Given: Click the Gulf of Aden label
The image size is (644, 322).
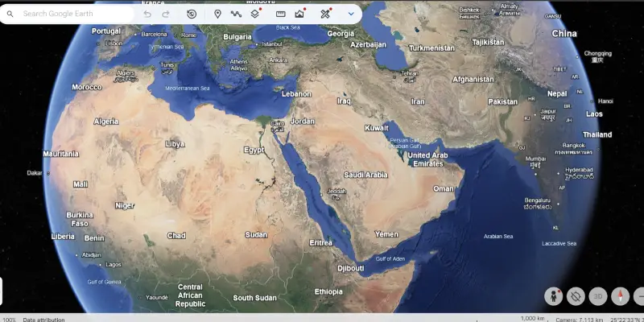Looking at the screenshot, I should (390, 258).
